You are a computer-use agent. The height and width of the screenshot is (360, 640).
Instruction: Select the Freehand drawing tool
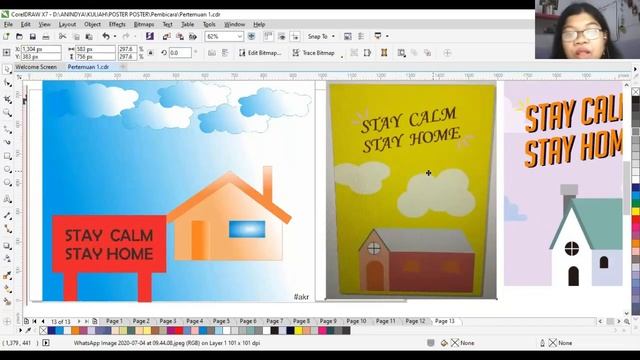[x=7, y=129]
